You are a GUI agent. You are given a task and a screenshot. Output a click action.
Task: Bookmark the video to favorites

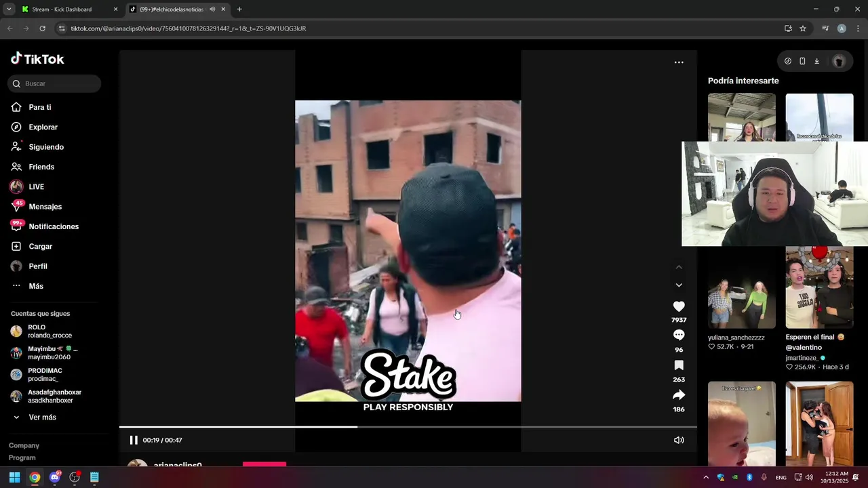tap(679, 365)
